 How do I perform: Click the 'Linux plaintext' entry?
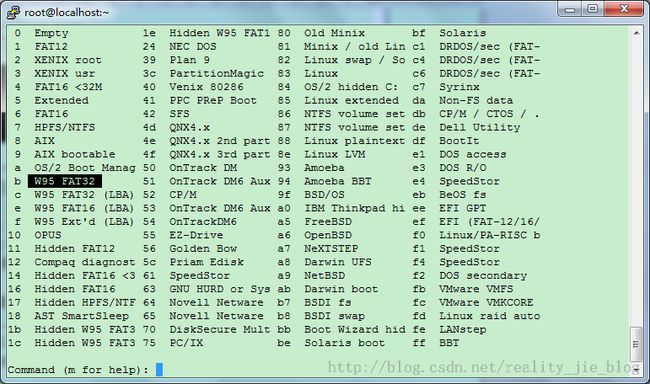[x=355, y=141]
